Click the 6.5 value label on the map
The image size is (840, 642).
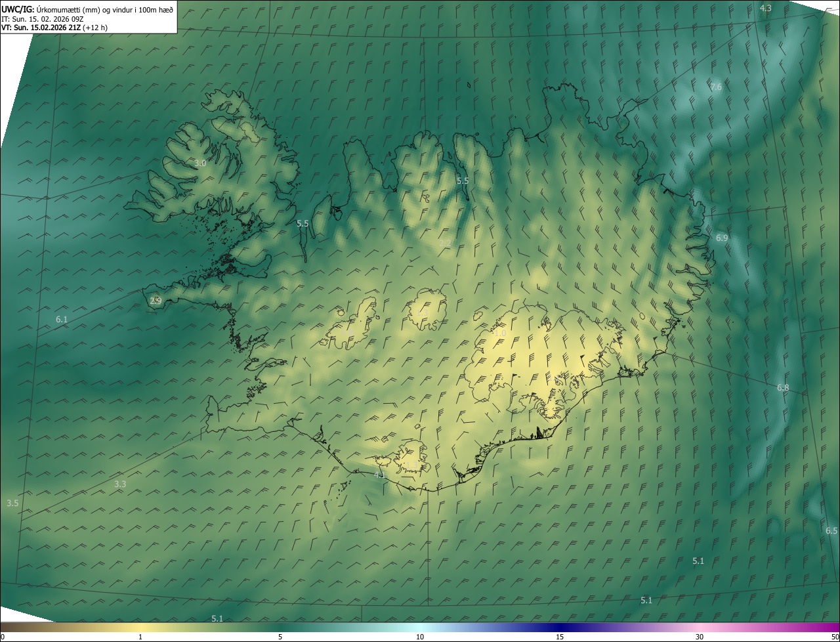(831, 530)
